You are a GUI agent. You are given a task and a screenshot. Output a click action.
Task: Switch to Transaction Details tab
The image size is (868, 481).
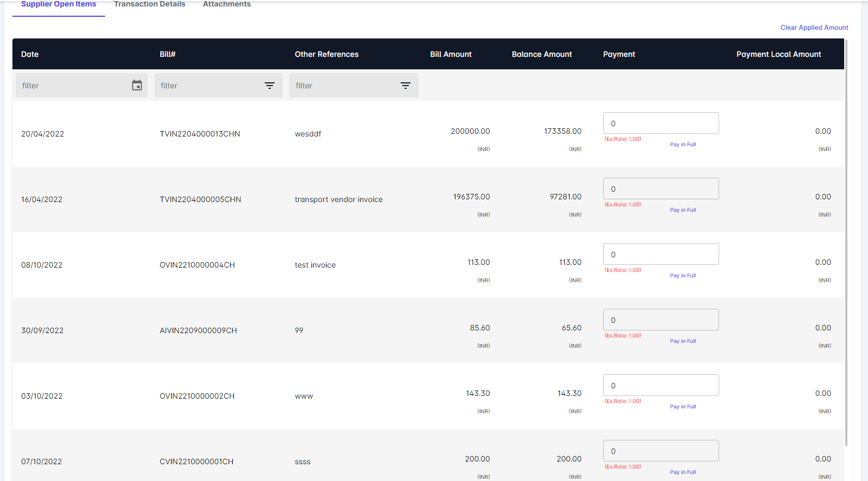pos(149,4)
